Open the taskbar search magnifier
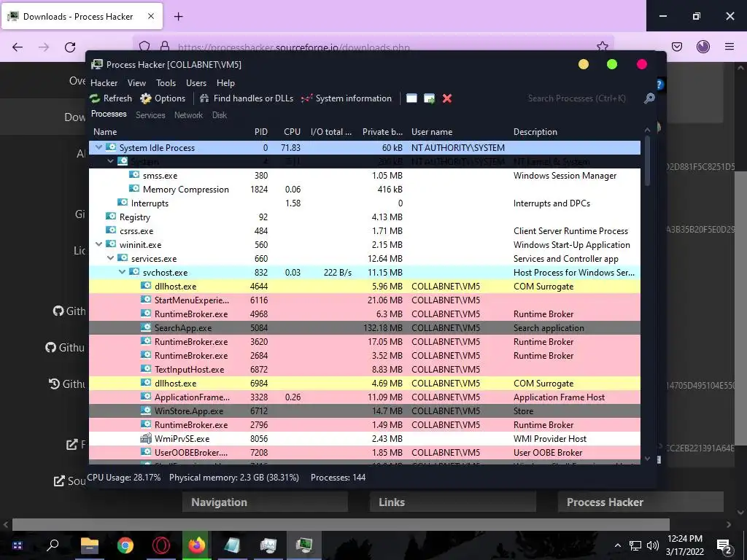747x560 pixels. tap(53, 545)
